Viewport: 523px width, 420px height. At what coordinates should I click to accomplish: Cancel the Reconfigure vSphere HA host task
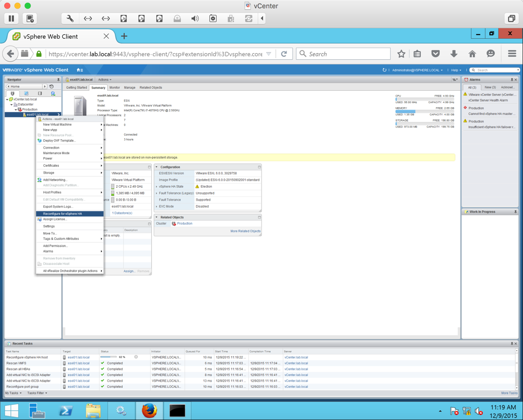pos(136,357)
